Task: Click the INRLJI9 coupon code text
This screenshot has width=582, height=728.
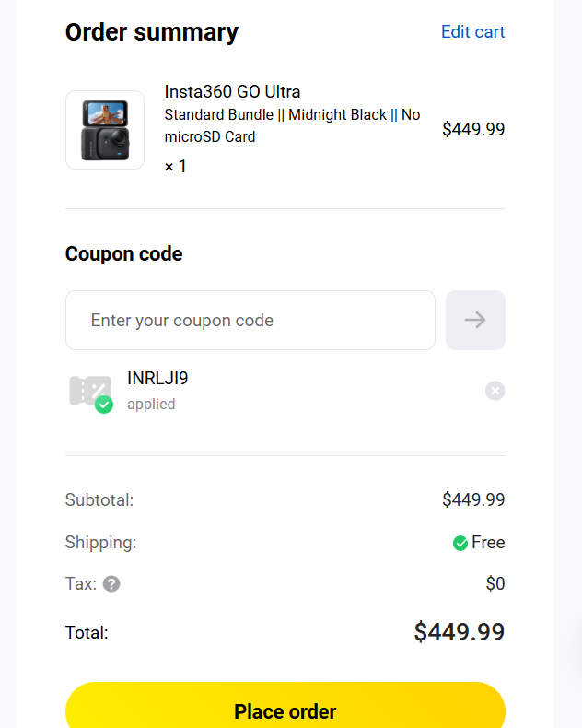Action: [157, 378]
